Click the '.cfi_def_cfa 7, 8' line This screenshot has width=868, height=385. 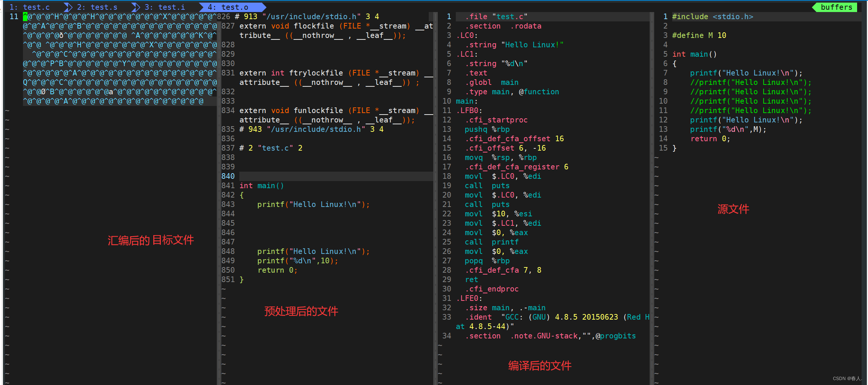tap(503, 270)
